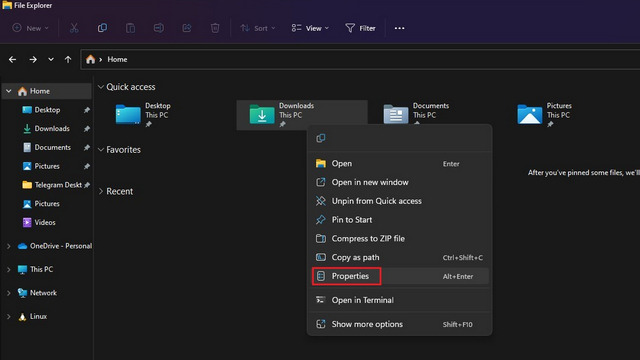Open the View dropdown

310,28
